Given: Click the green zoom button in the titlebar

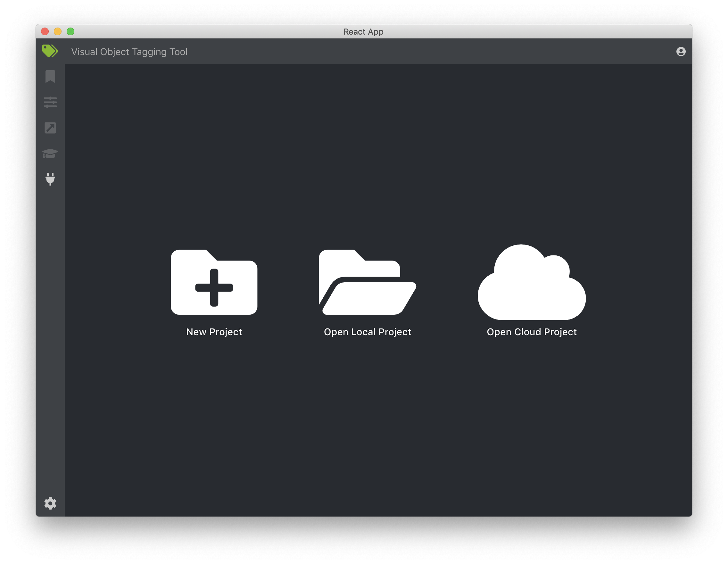Looking at the screenshot, I should (x=71, y=31).
